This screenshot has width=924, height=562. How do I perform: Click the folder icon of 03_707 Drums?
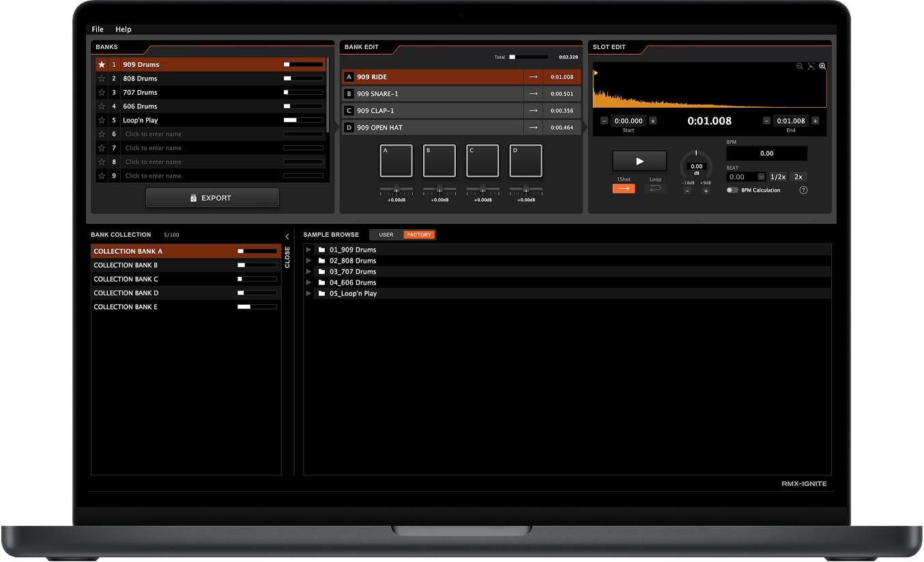click(321, 271)
